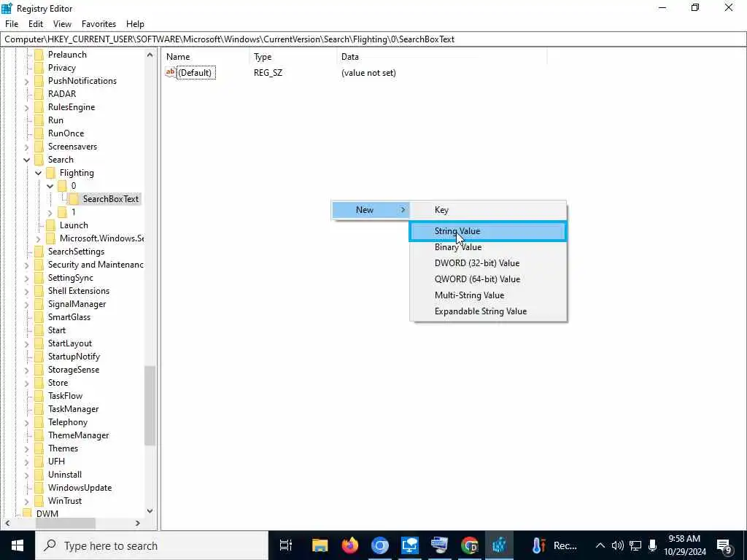This screenshot has height=560, width=747.
Task: Click the Prelaunch folder icon
Action: [39, 55]
